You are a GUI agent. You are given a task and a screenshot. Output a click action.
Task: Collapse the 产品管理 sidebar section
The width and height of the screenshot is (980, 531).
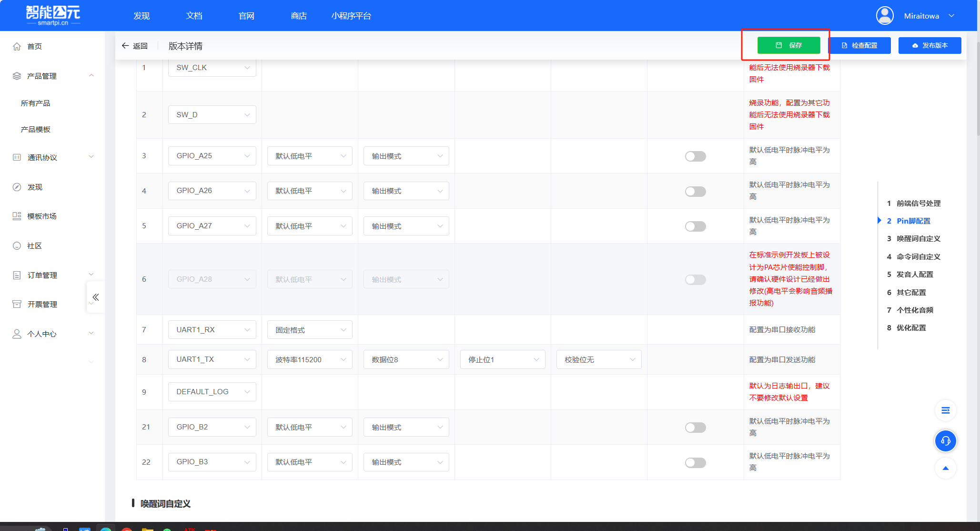pos(91,75)
